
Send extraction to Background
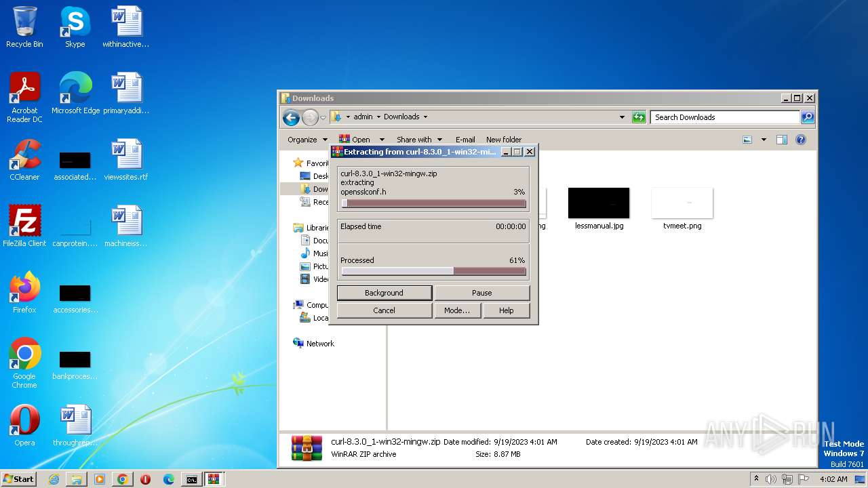tap(384, 293)
